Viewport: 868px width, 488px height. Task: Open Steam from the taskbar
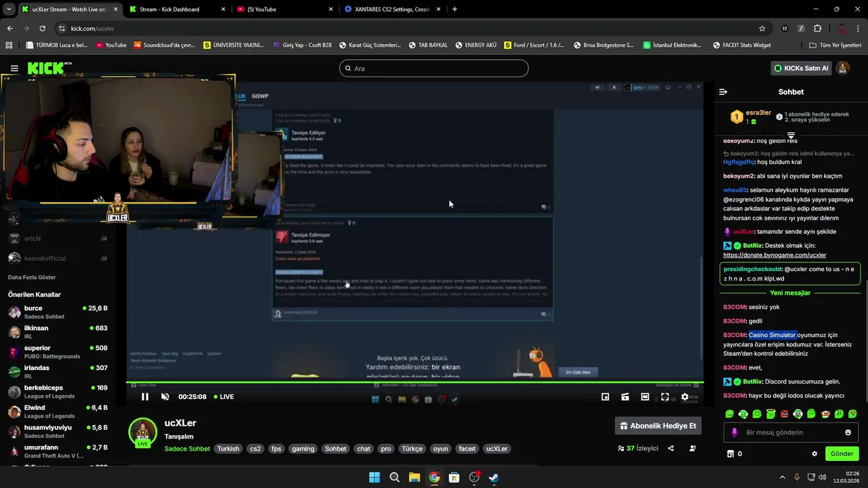pos(494,477)
